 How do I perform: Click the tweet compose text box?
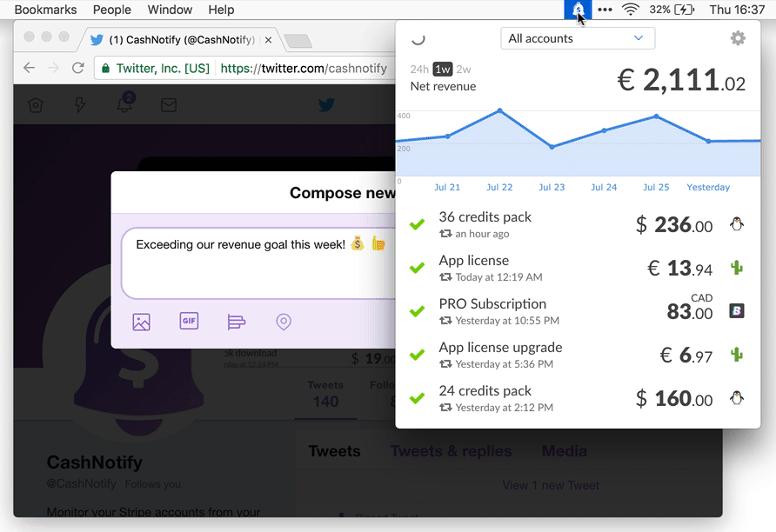[260, 263]
